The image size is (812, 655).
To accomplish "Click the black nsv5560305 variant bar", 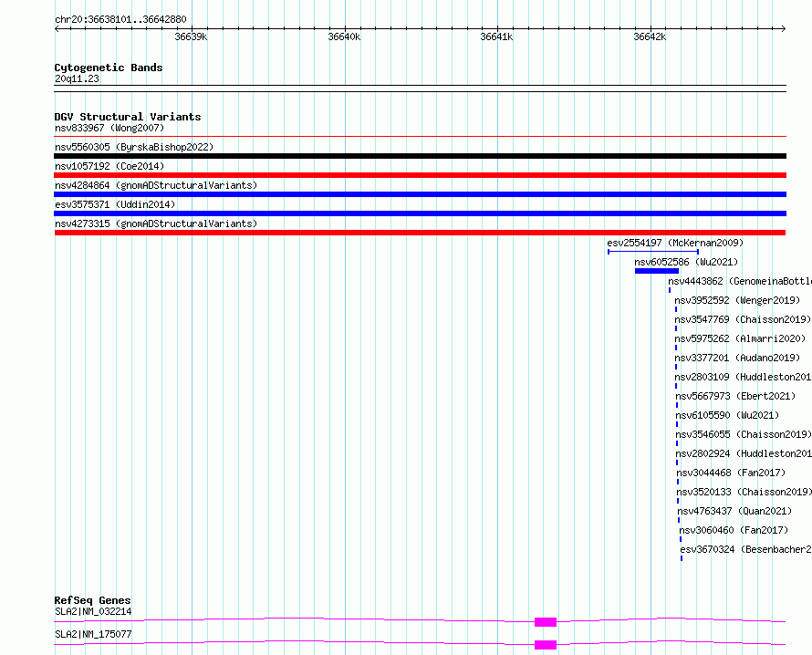I will [420, 156].
